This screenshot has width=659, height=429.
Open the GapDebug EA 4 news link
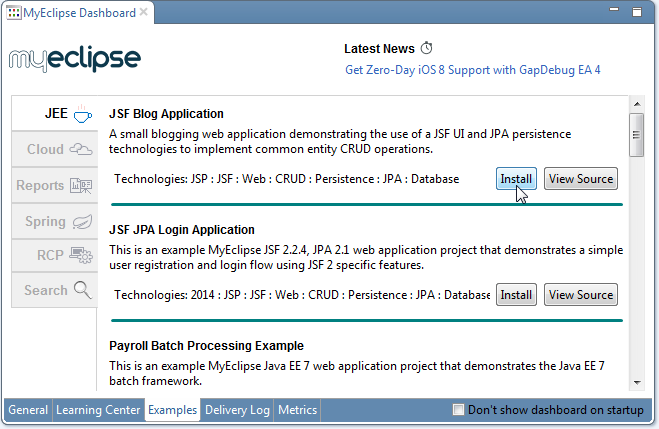click(472, 70)
